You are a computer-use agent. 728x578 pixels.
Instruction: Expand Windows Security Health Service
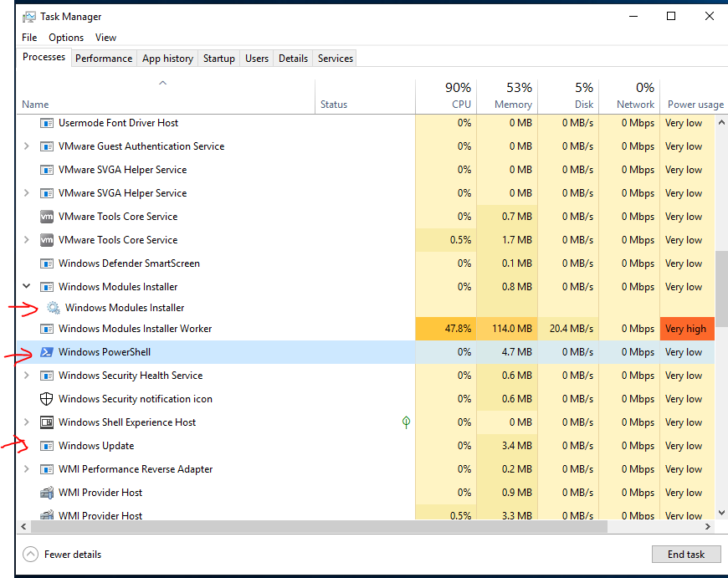coord(27,375)
